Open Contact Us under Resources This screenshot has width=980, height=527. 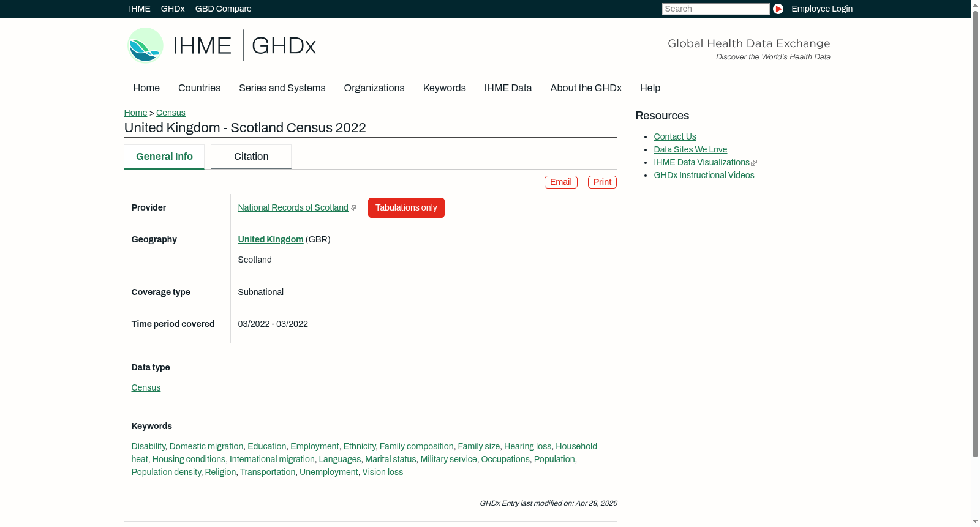coord(674,136)
